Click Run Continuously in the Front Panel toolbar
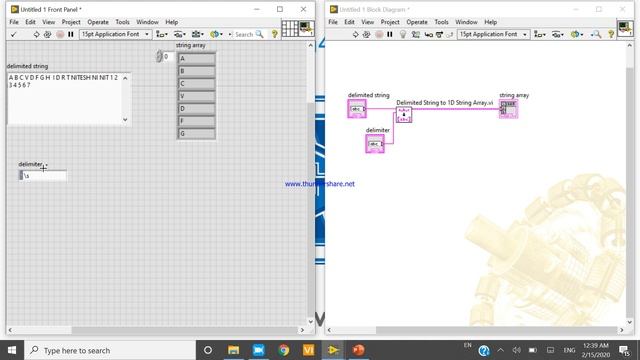This screenshot has height=360, width=640. (47, 34)
